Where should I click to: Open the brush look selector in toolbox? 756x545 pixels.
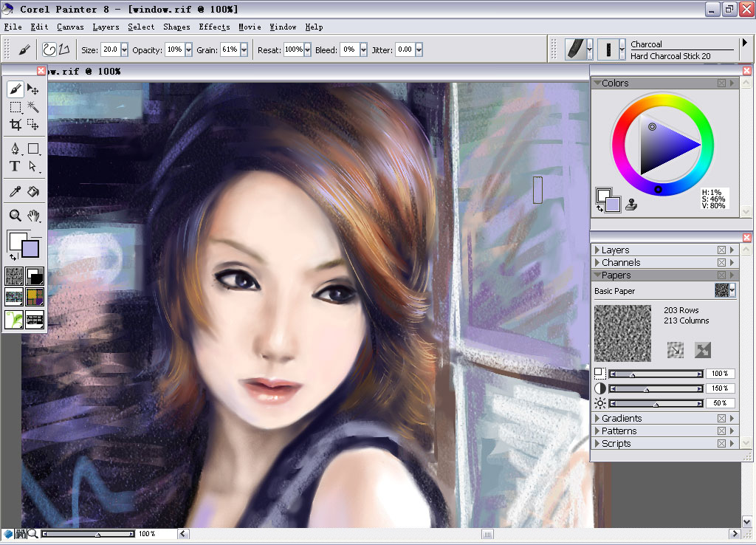[14, 319]
